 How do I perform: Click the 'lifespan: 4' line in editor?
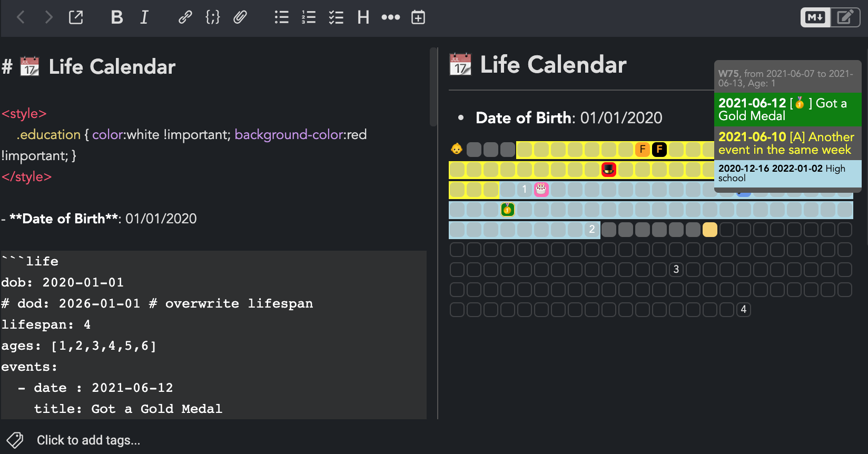[x=46, y=324]
